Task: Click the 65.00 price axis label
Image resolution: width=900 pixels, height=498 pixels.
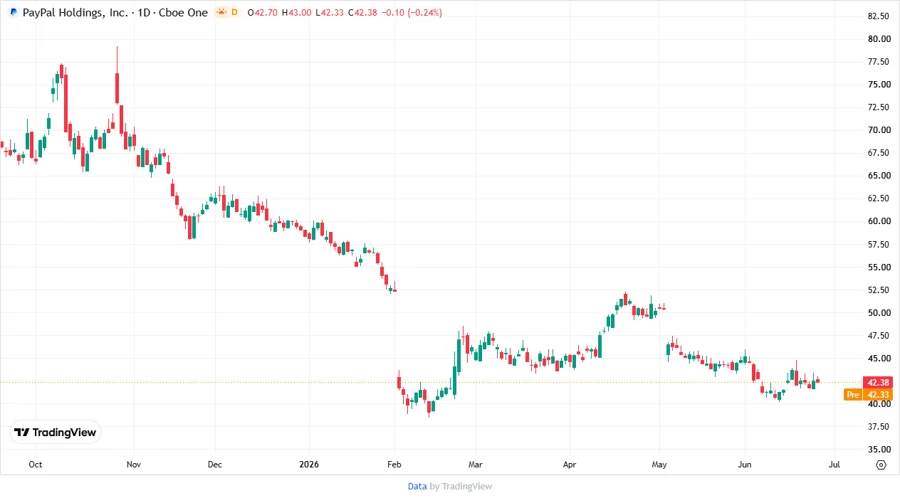Action: click(x=879, y=176)
